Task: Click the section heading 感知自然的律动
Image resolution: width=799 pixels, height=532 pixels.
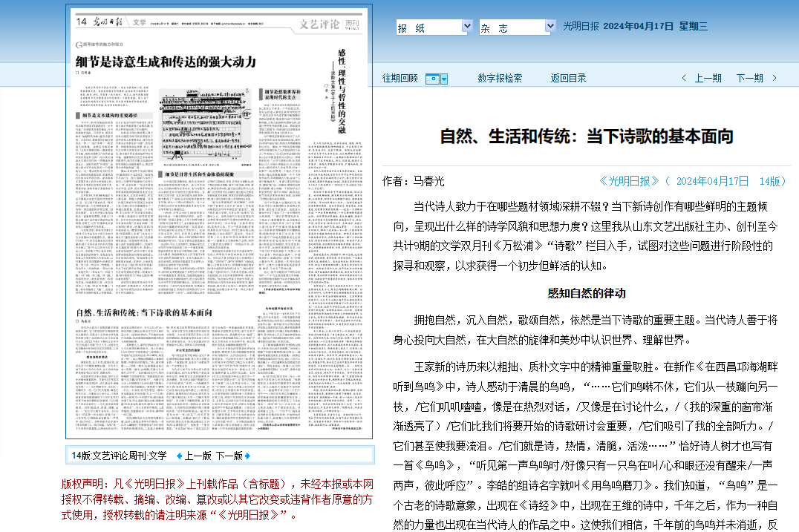Action: point(587,293)
